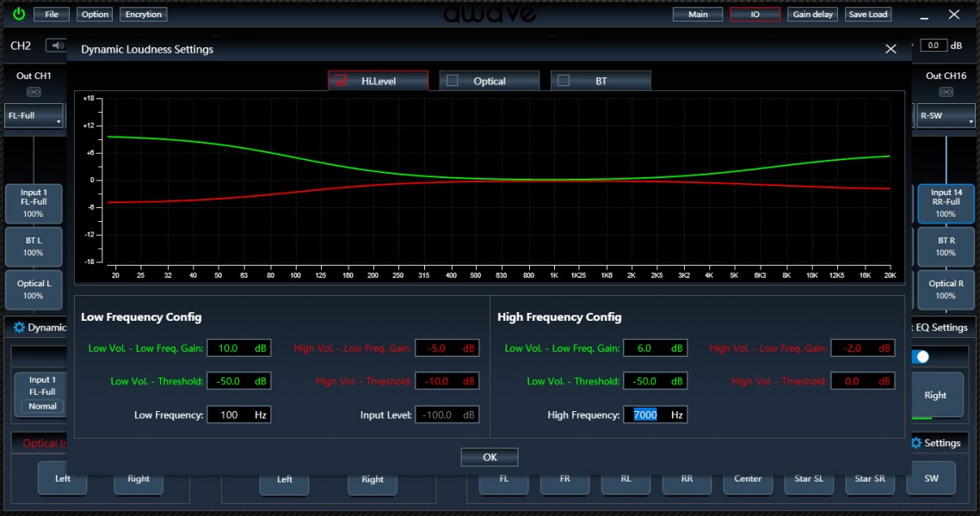Click the Input Level -100.0 dB field
The height and width of the screenshot is (516, 980).
tap(447, 415)
